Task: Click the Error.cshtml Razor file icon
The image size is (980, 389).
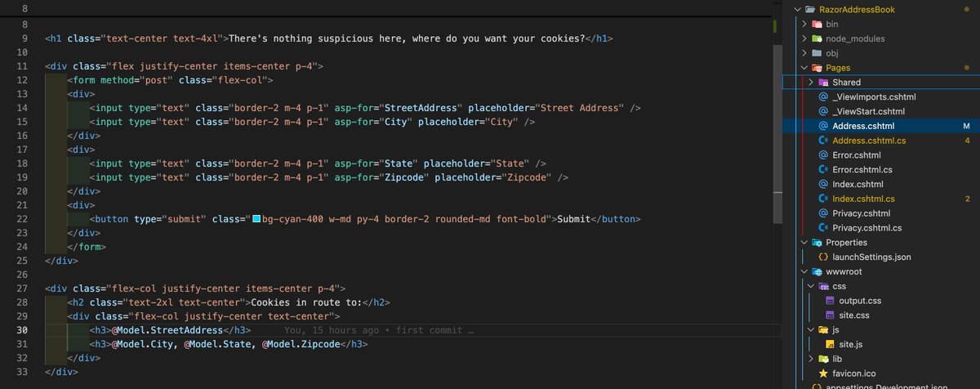Action: pyautogui.click(x=823, y=155)
